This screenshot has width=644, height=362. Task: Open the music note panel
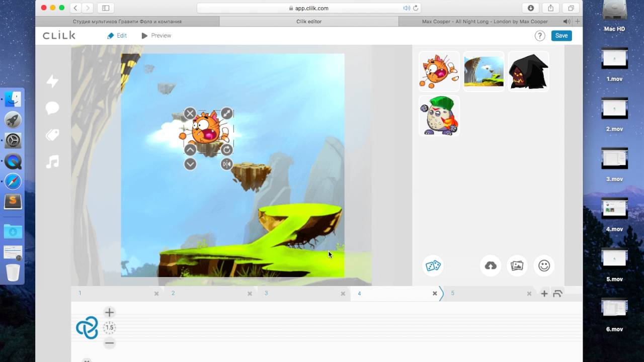[x=52, y=161]
